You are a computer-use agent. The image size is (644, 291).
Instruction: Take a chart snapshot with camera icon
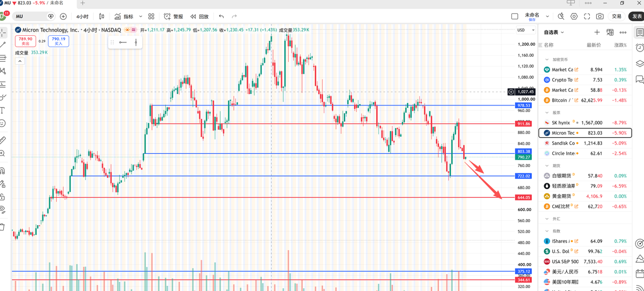600,17
